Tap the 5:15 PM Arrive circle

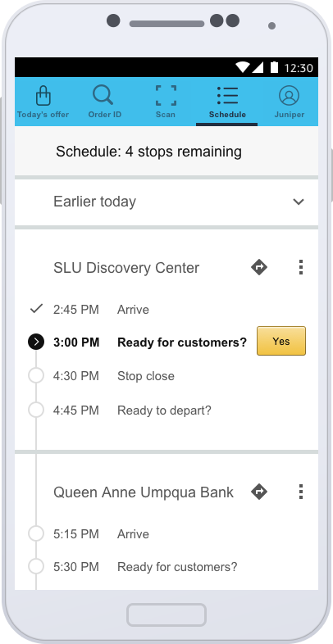[x=36, y=533]
